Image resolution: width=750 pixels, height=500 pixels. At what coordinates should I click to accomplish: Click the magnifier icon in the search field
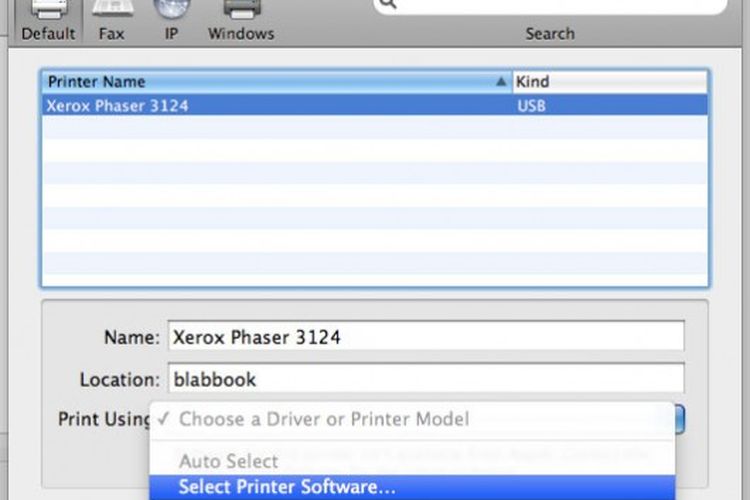coord(388,4)
